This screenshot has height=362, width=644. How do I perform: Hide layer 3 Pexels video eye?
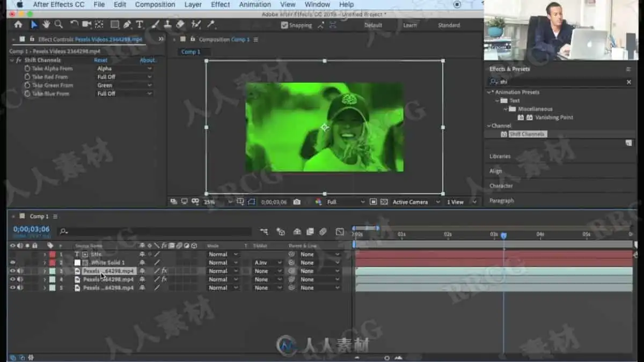click(12, 271)
